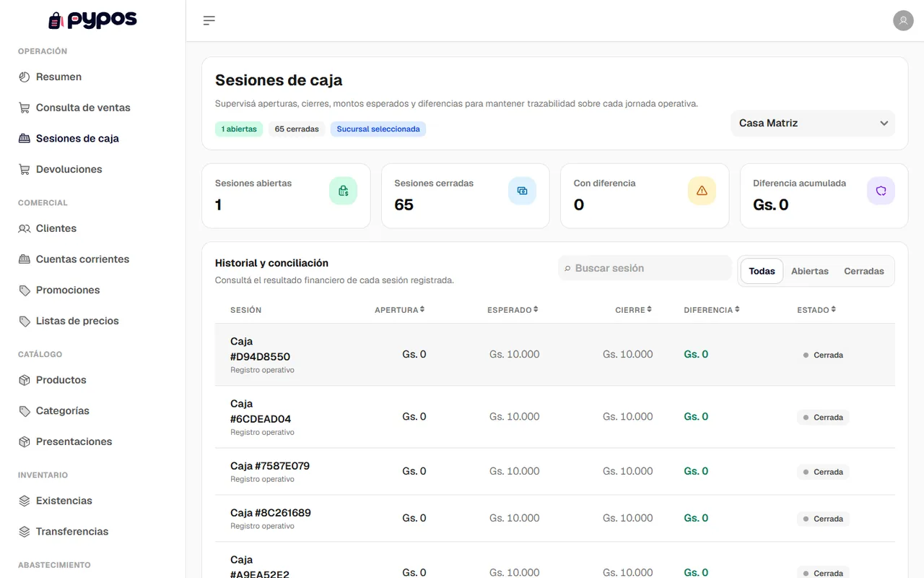Image resolution: width=924 pixels, height=578 pixels.
Task: Click the Consulta de ventas cart icon
Action: tap(25, 108)
